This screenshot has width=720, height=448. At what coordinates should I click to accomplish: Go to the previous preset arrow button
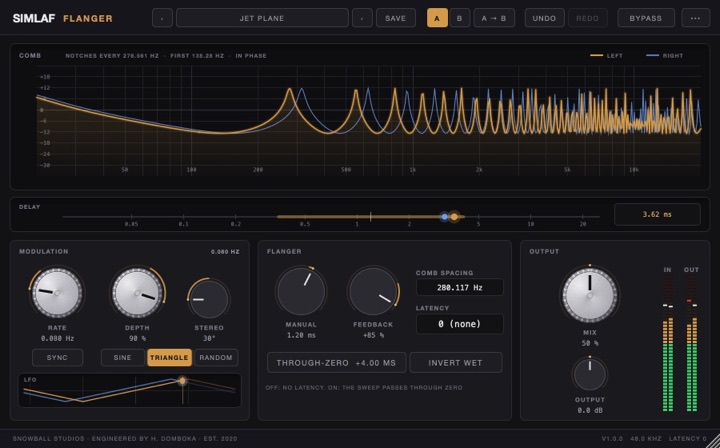click(162, 18)
